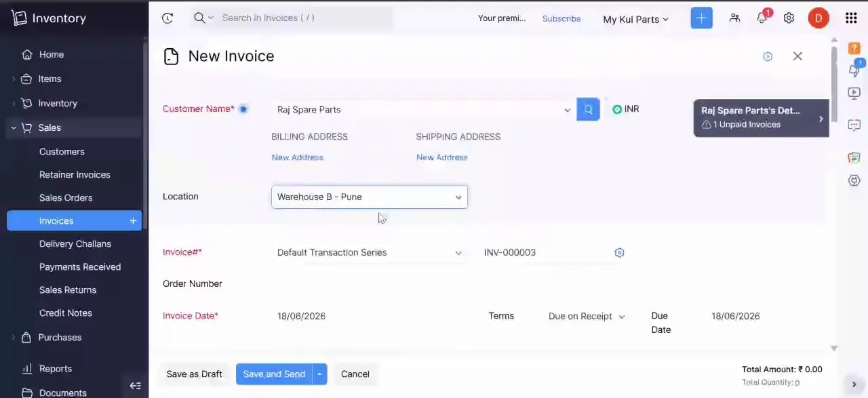The height and width of the screenshot is (398, 868).
Task: Open the settings gear in top bar
Action: coord(789,18)
